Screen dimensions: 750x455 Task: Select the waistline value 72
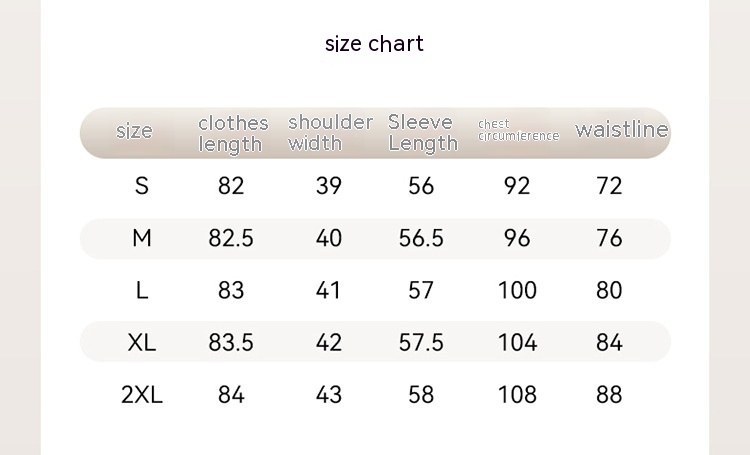pyautogui.click(x=609, y=186)
